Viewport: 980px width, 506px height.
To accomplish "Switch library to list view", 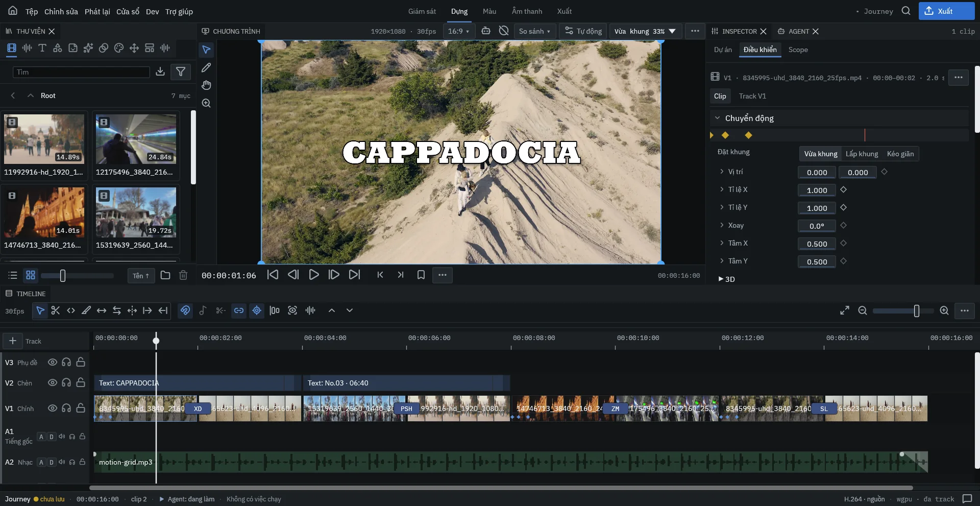I will tap(13, 275).
